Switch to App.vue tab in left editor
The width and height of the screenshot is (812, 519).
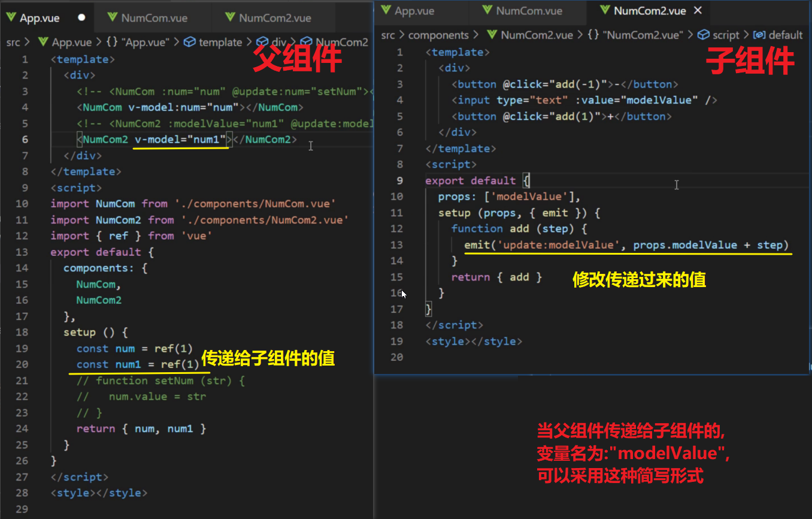(x=40, y=18)
